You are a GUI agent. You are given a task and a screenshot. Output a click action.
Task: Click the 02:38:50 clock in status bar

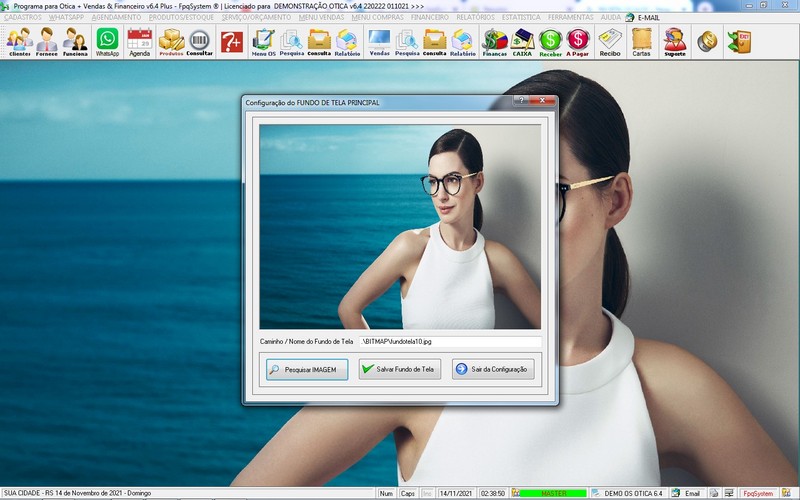click(493, 493)
